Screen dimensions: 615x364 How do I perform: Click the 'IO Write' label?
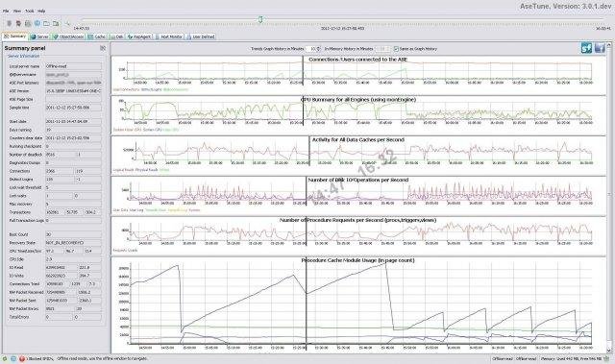click(16, 276)
